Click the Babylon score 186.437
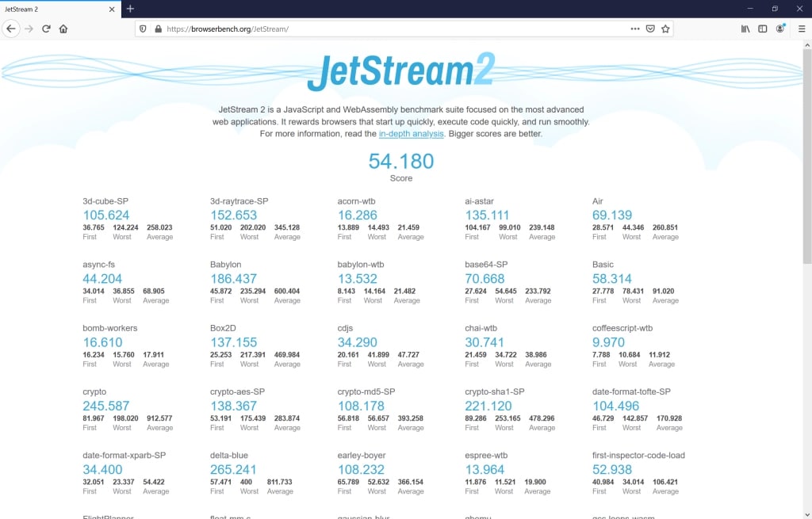Viewport: 812px width, 519px height. point(234,279)
